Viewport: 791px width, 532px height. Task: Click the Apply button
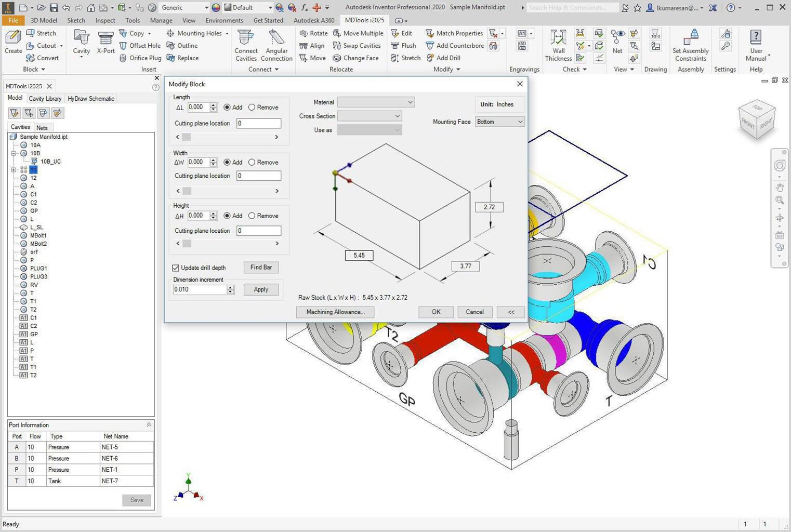pyautogui.click(x=261, y=290)
